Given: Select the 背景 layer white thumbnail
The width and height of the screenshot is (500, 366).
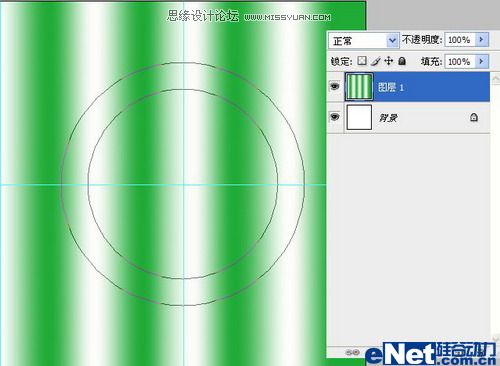Looking at the screenshot, I should 359,117.
